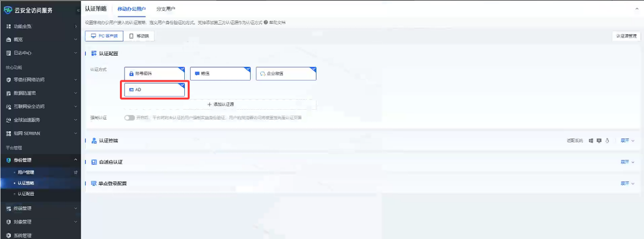Select the AD authentication card
The height and width of the screenshot is (239, 644).
155,89
